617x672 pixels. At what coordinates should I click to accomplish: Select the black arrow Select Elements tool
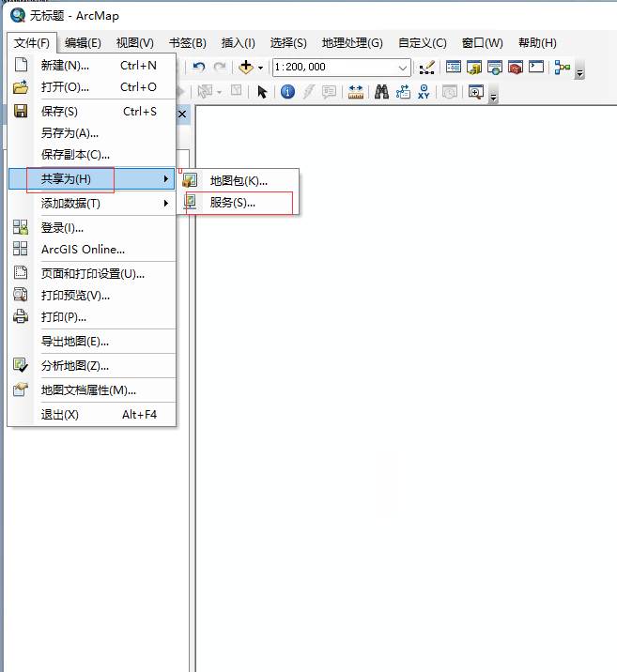(262, 92)
